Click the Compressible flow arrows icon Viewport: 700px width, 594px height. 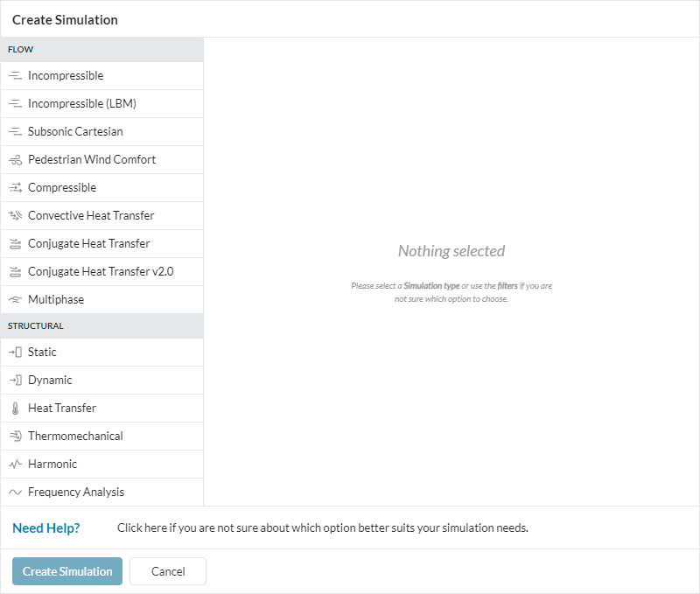pyautogui.click(x=15, y=188)
